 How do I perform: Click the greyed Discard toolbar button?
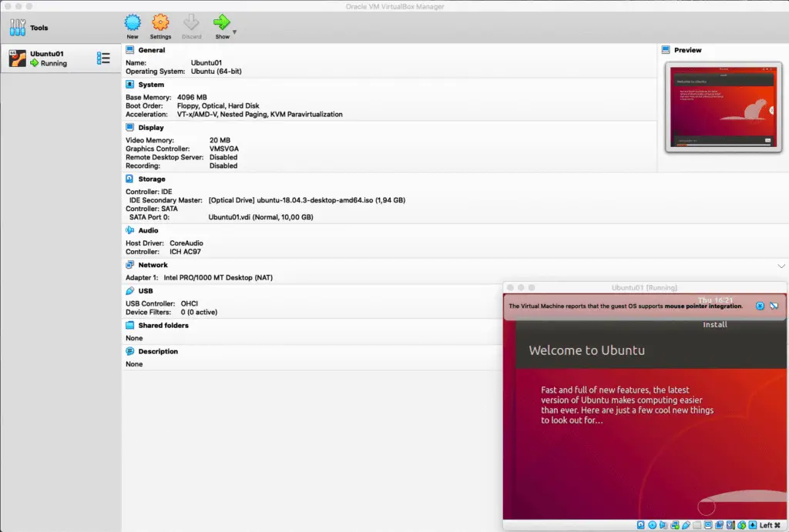[191, 27]
